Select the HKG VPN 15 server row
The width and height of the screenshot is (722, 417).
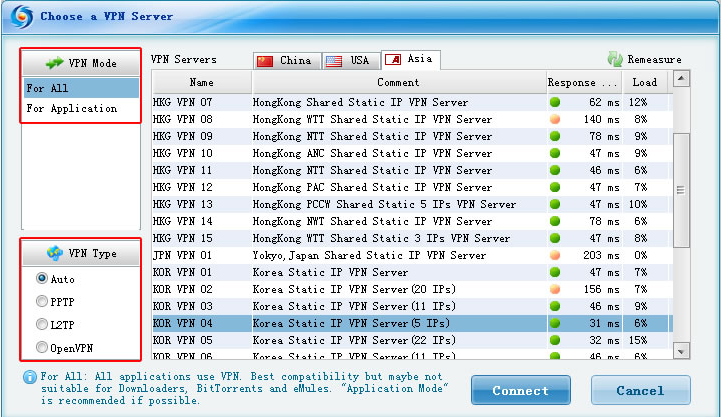coord(412,238)
